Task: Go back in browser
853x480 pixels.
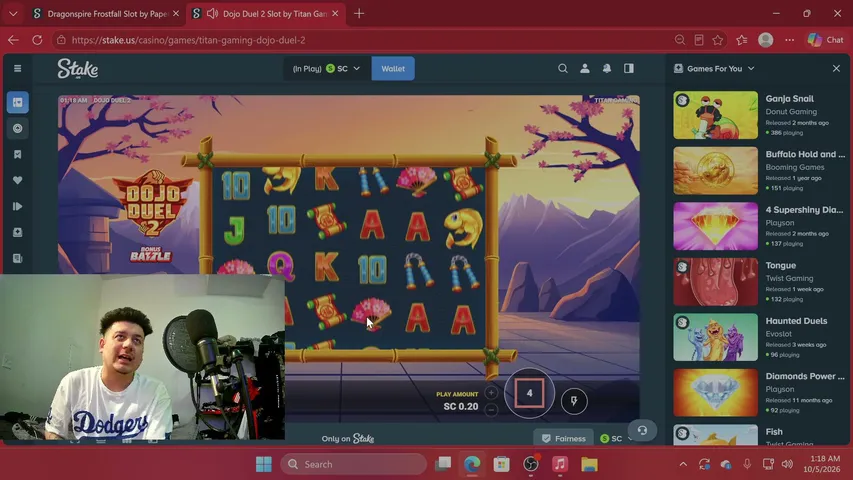Action: tap(14, 40)
